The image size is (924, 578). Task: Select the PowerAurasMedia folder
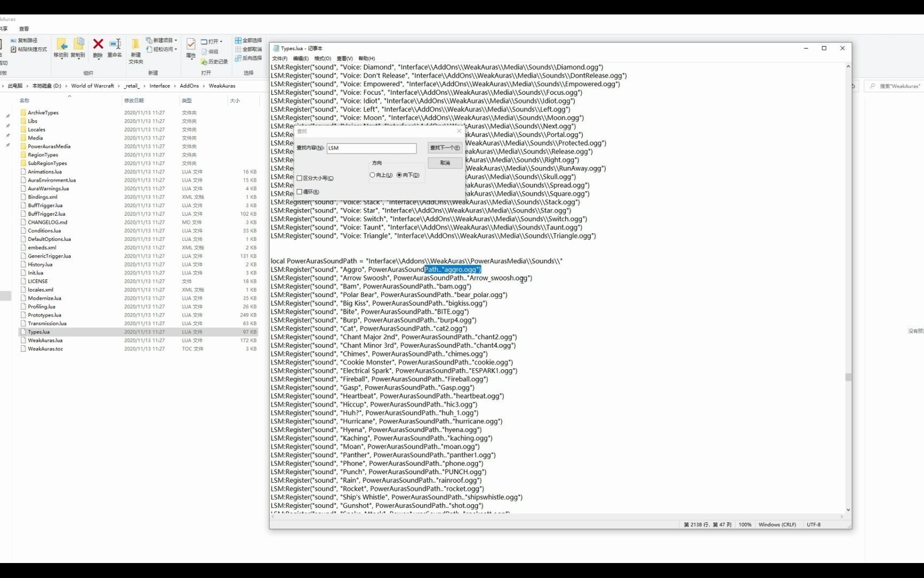[49, 147]
